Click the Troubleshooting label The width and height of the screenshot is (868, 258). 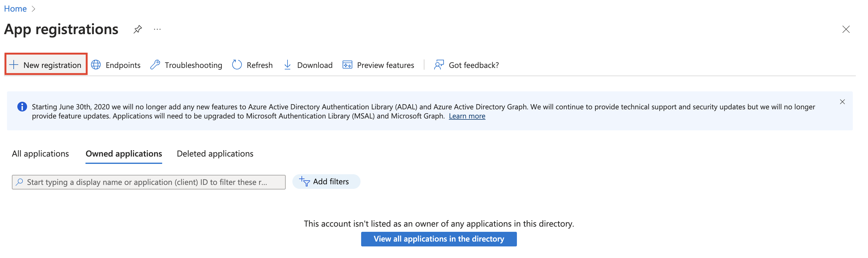[x=193, y=65]
